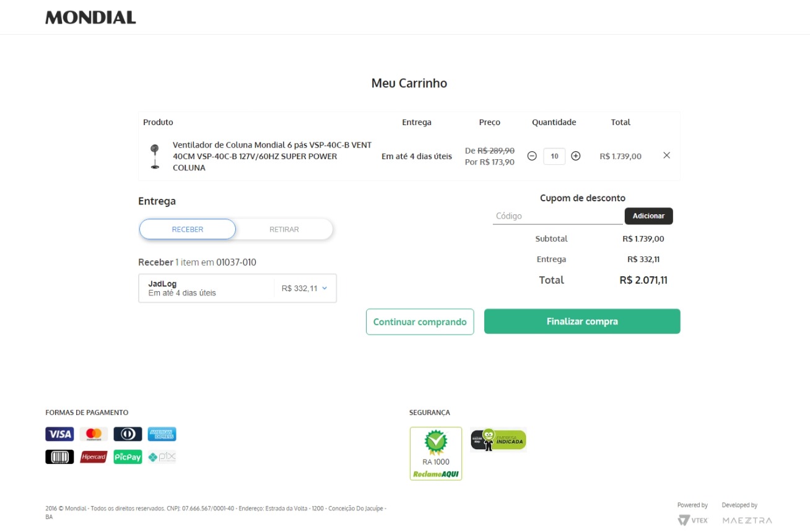
Task: Switch to the RETIRAR pickup tab
Action: tap(284, 229)
